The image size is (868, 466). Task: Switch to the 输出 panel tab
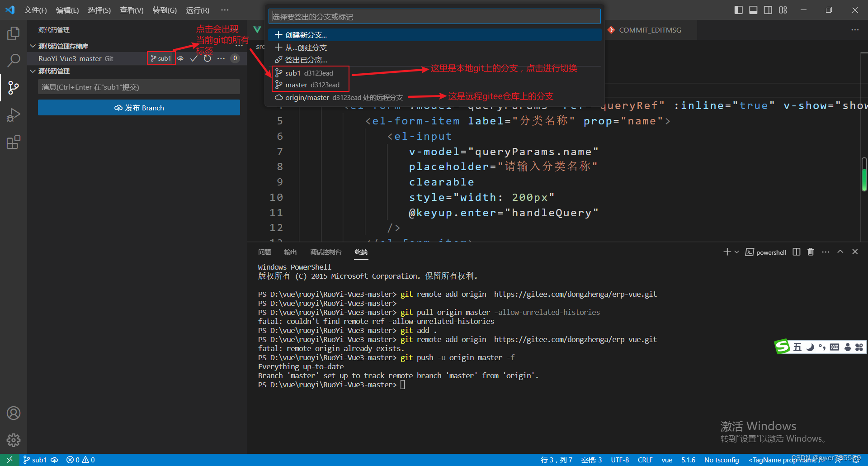[x=290, y=252]
